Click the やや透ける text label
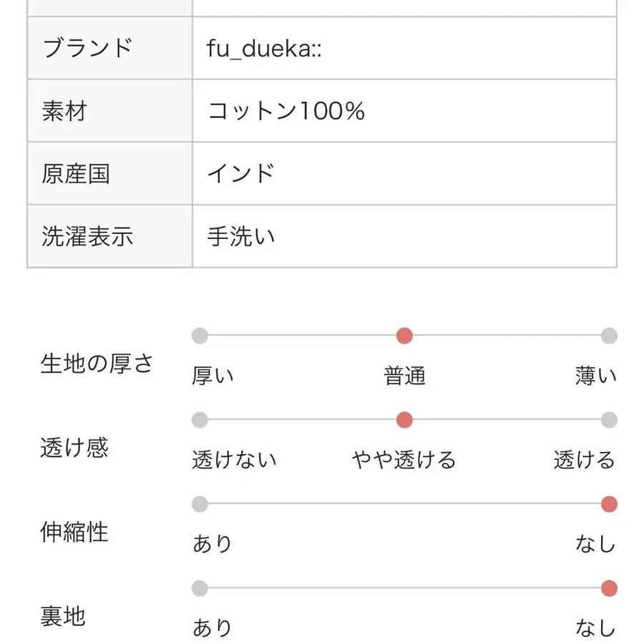This screenshot has width=644, height=644. [x=404, y=460]
